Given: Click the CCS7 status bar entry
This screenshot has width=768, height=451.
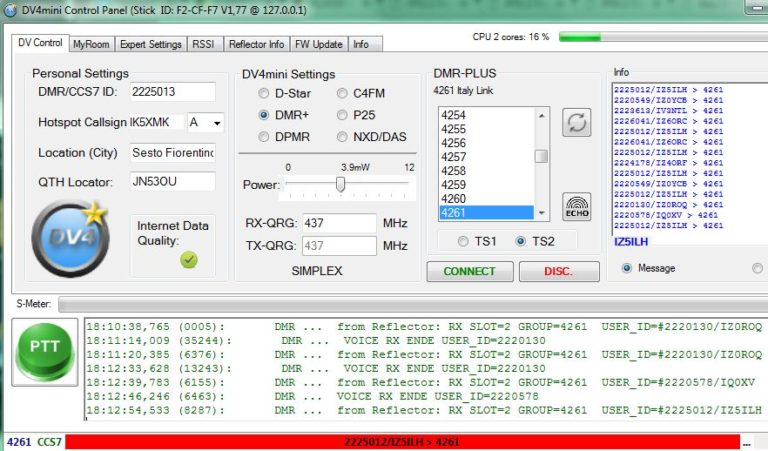Looking at the screenshot, I should [49, 442].
